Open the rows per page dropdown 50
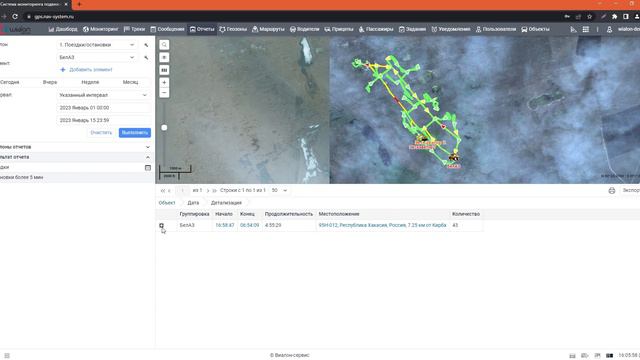Image resolution: width=640 pixels, height=360 pixels. (279, 191)
